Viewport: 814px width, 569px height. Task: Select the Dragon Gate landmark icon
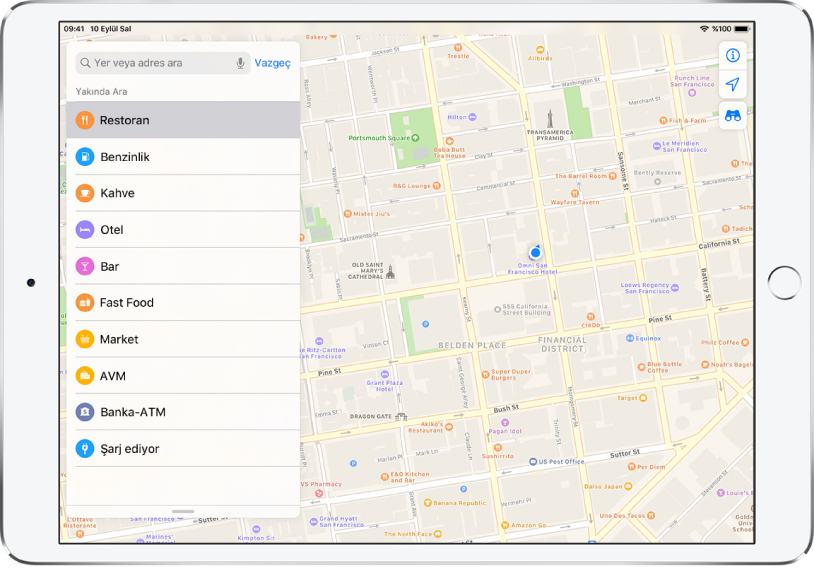pos(401,416)
